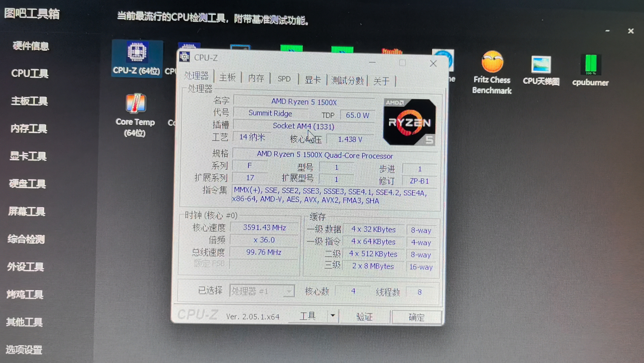Minimize the CPU-Z window
This screenshot has width=644, height=363.
[x=372, y=62]
